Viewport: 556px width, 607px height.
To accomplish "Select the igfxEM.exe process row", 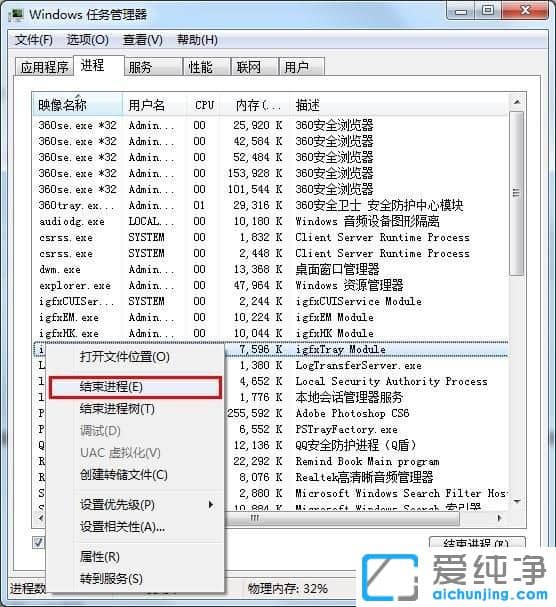I will pos(270,317).
